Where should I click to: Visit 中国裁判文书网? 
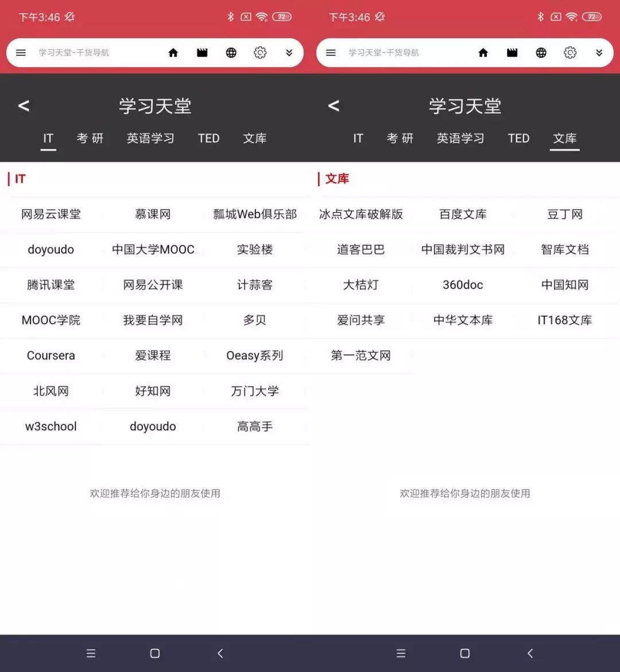click(x=463, y=249)
